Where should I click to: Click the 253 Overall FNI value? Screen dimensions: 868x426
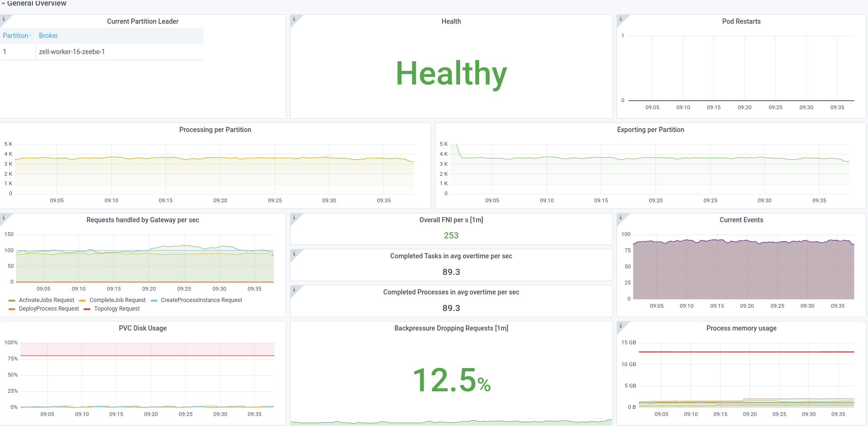[x=451, y=236]
